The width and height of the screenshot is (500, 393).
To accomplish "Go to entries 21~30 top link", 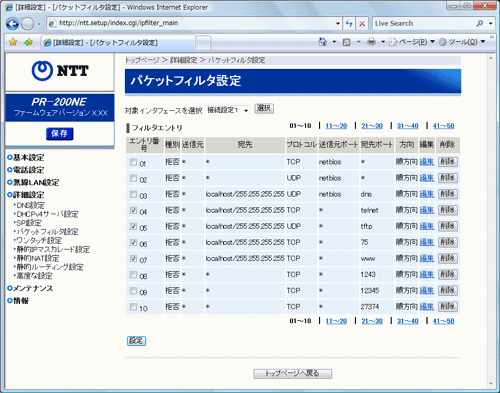I will pyautogui.click(x=372, y=126).
